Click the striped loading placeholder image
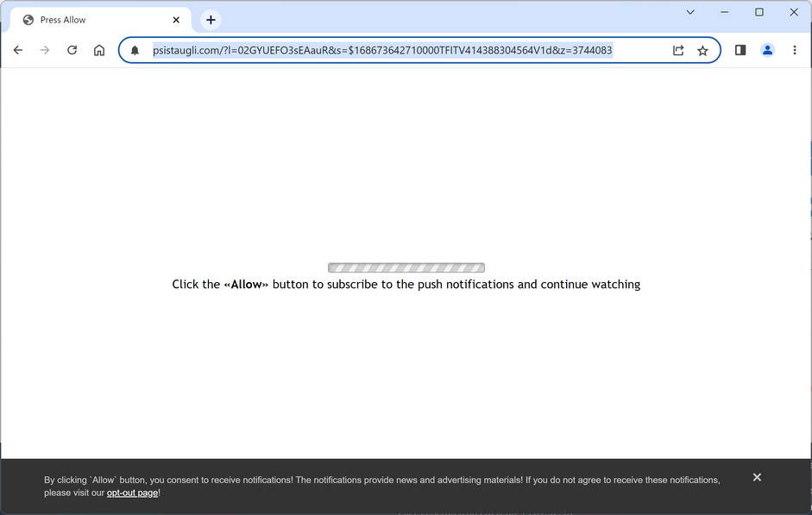 click(x=406, y=267)
